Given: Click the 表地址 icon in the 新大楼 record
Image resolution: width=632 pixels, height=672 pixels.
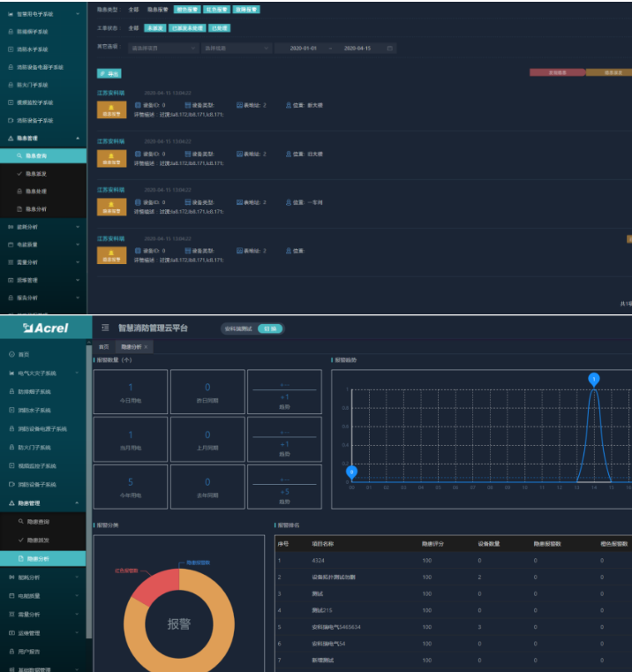Looking at the screenshot, I should coord(239,105).
